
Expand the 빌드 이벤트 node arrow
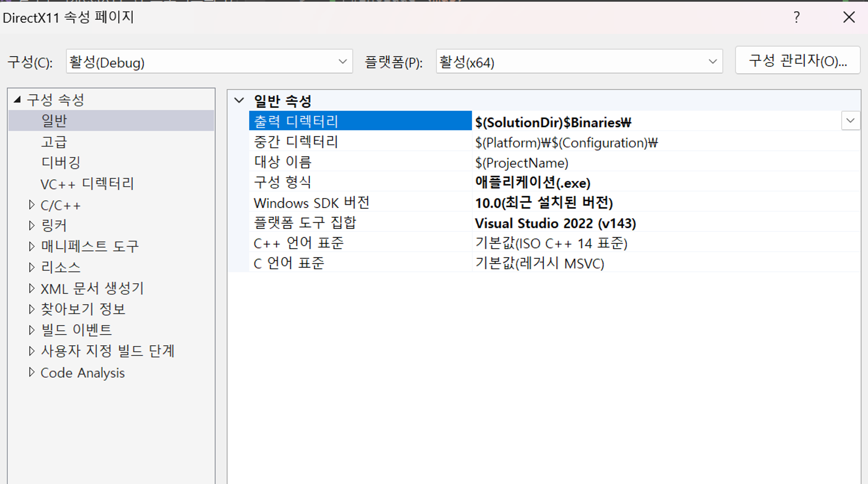pos(31,330)
